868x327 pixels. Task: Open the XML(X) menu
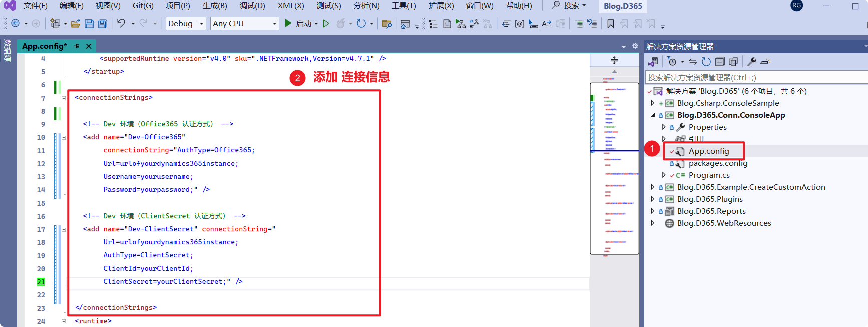pos(291,6)
